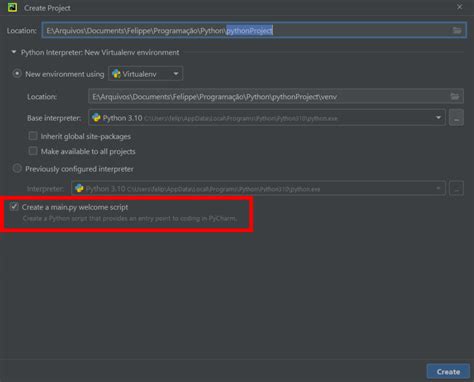Browse for the project location folder
Image resolution: width=474 pixels, height=382 pixels.
(x=457, y=31)
